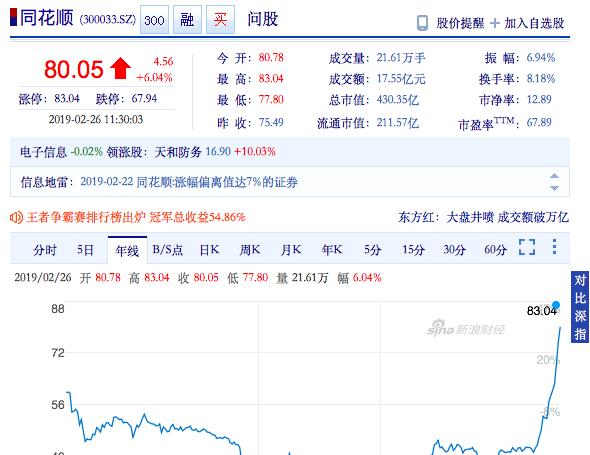This screenshot has width=590, height=455.
Task: Switch to the 分时 chart tab
Action: [45, 250]
